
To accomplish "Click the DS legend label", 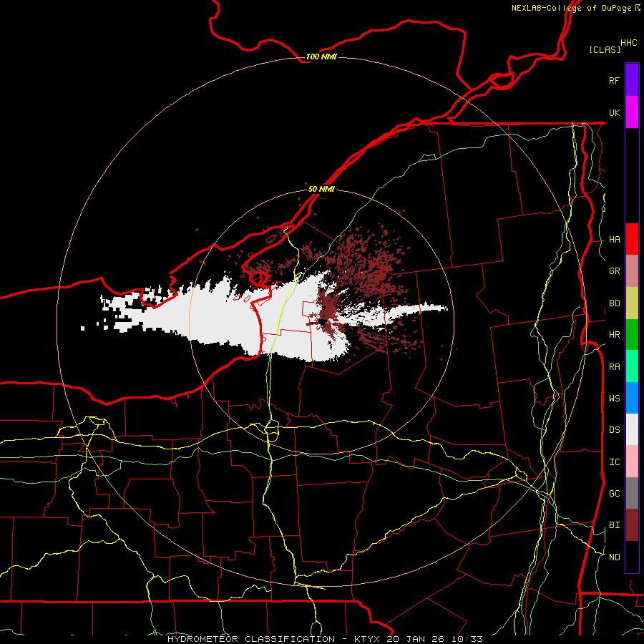I will point(614,430).
